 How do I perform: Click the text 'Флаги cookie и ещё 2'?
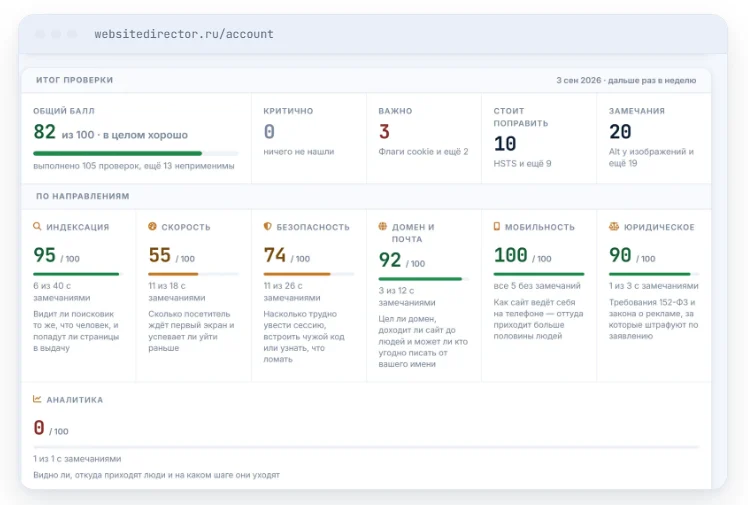(423, 152)
